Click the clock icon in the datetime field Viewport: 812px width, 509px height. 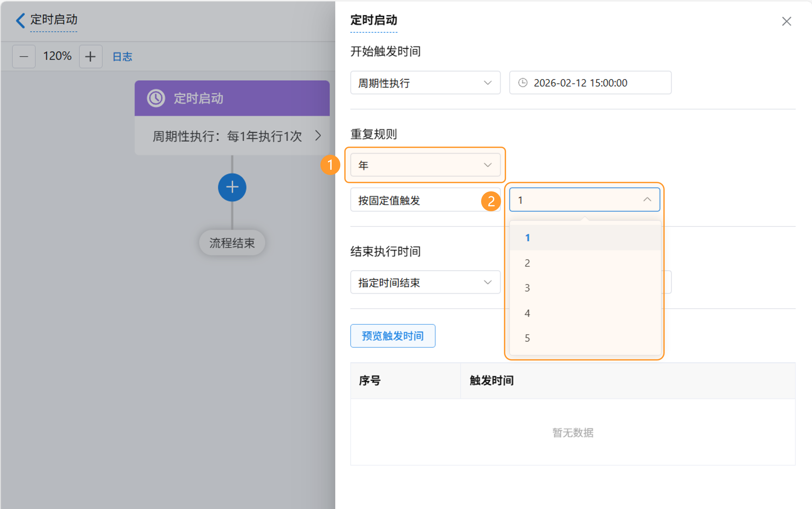click(522, 83)
